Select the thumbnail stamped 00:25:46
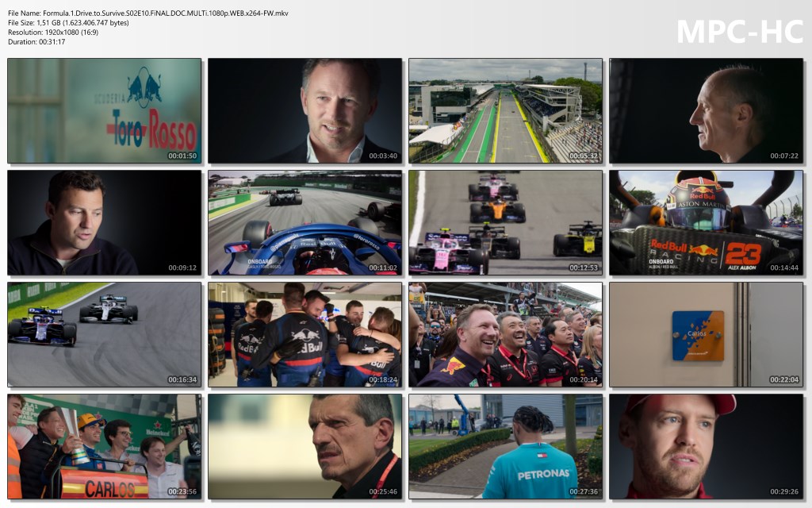This screenshot has height=508, width=812. click(304, 446)
